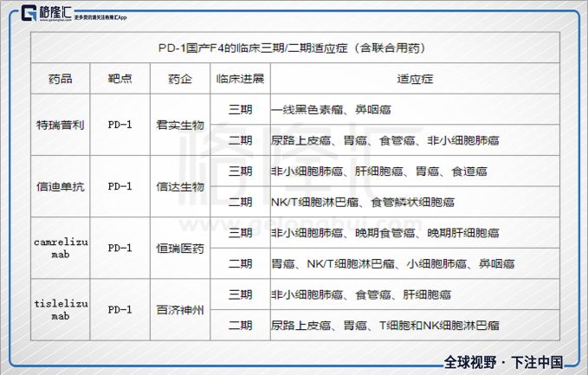Select the 君实生物 company cell
This screenshot has height=375, width=588.
coord(180,125)
